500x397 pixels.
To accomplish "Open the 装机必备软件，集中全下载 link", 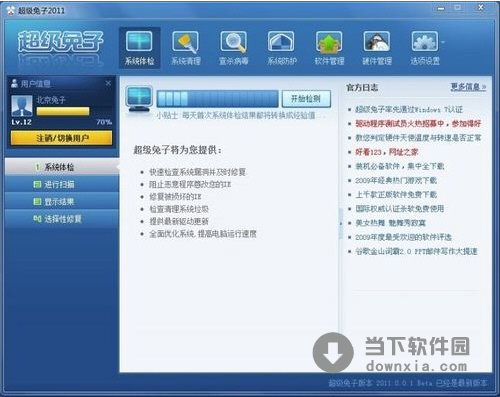I will [400, 166].
